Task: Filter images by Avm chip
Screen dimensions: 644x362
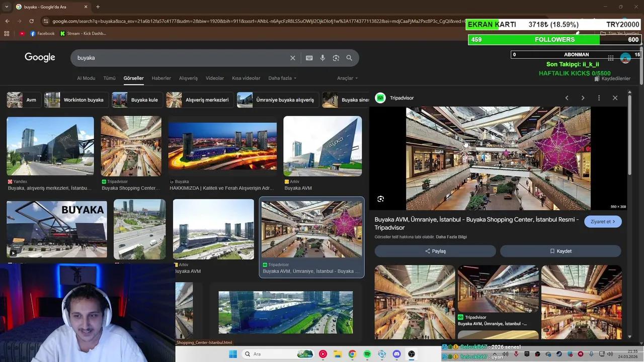Action: click(23, 100)
